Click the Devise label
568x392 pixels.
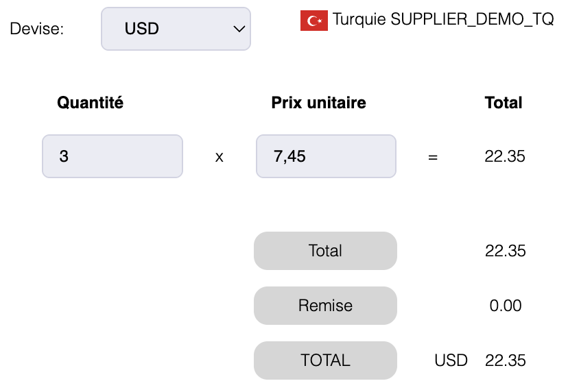[x=37, y=29]
